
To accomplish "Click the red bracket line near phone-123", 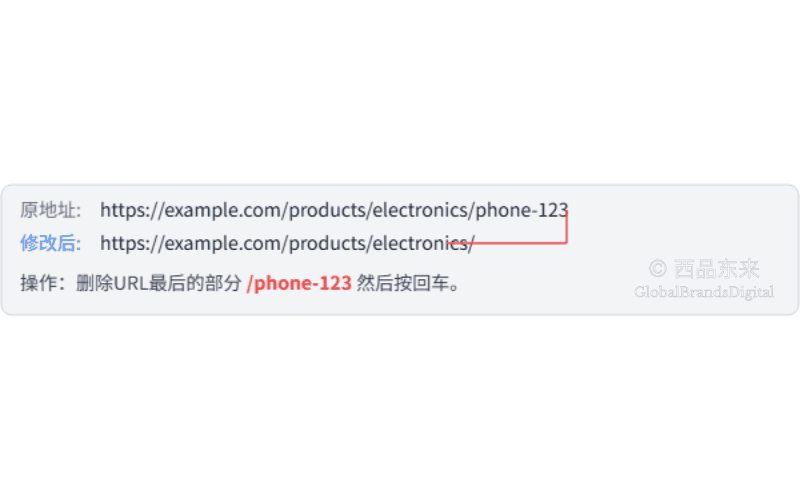I will (566, 228).
